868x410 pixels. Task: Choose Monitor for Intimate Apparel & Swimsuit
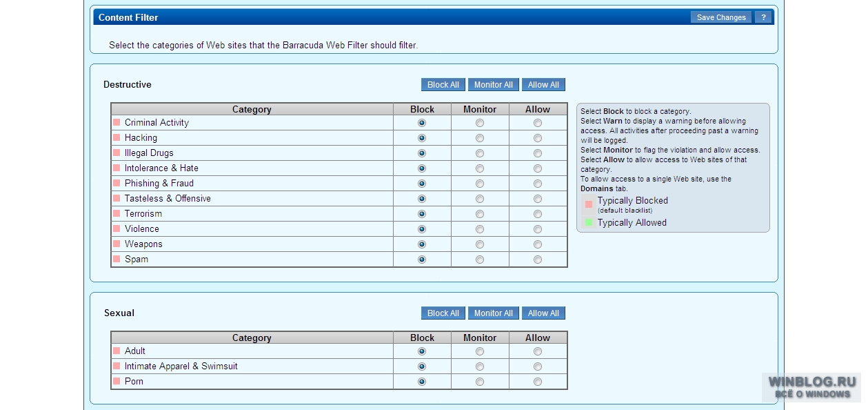click(480, 367)
